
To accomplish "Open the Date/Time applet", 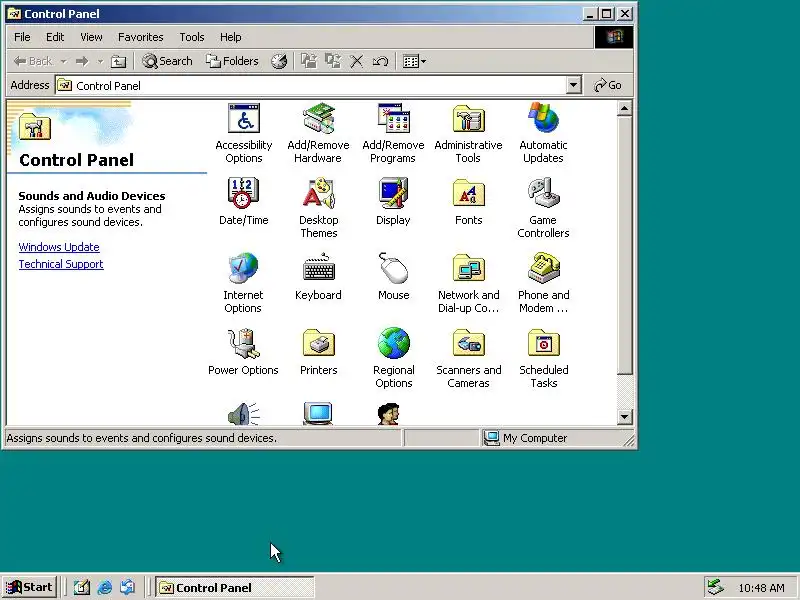I will pos(243,202).
